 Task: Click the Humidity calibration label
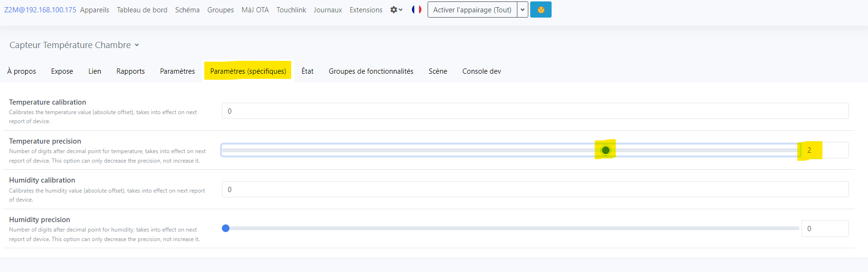42,180
